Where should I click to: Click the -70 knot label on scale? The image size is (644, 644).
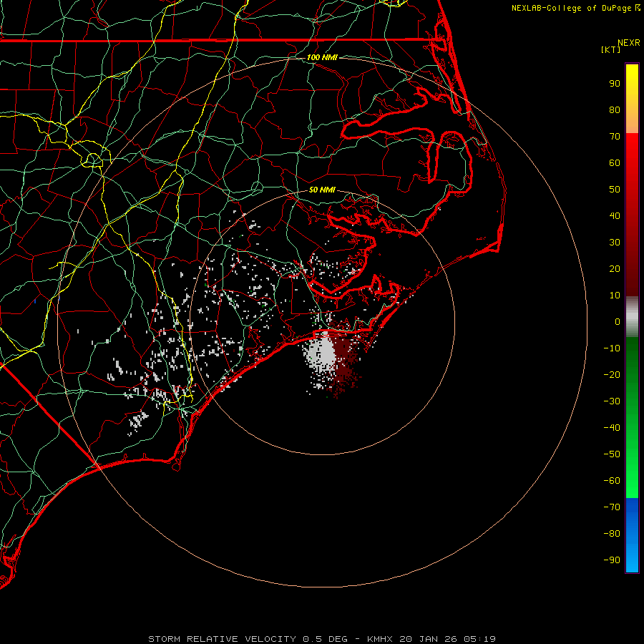coord(612,507)
